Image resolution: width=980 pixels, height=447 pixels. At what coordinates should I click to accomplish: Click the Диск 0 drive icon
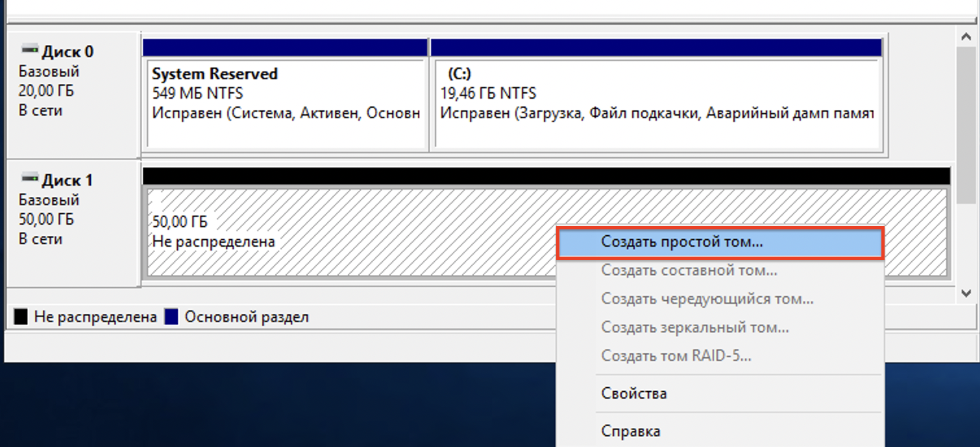[x=29, y=49]
